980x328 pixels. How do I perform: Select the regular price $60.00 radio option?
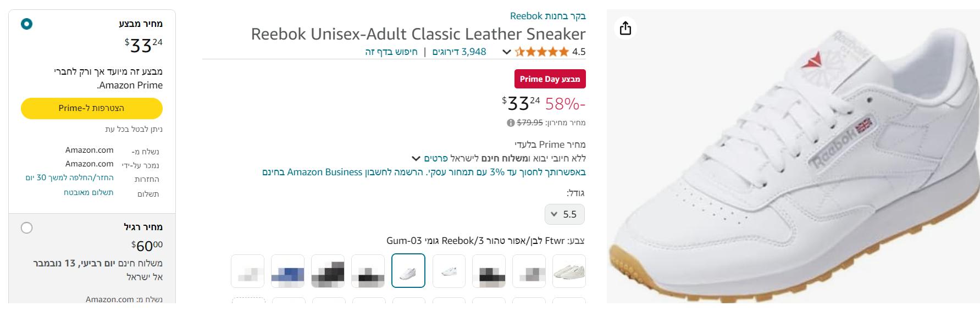[26, 227]
